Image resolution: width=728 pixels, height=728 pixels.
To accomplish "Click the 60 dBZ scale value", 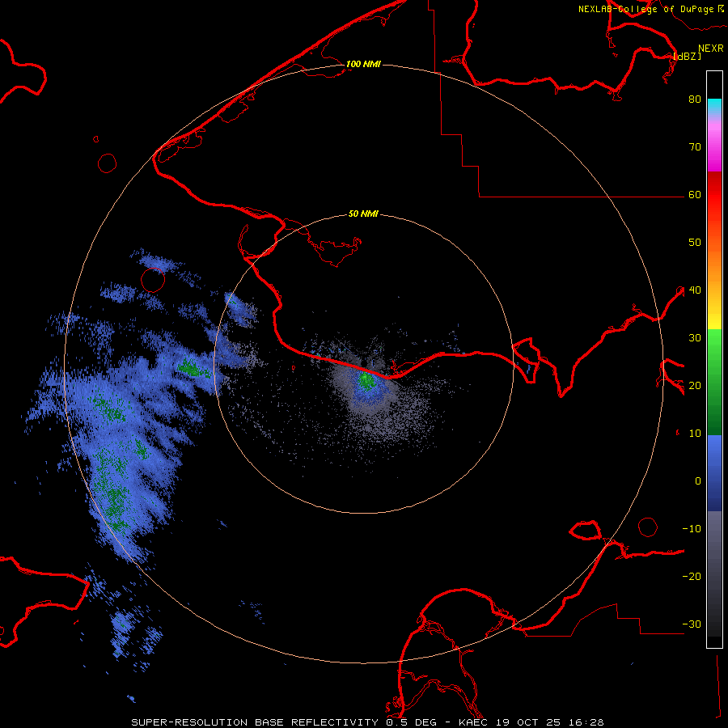I will pyautogui.click(x=695, y=194).
